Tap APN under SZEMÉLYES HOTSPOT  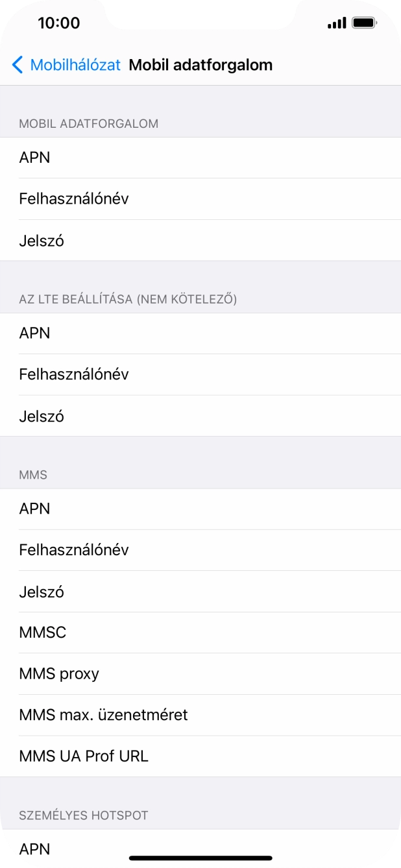200,849
